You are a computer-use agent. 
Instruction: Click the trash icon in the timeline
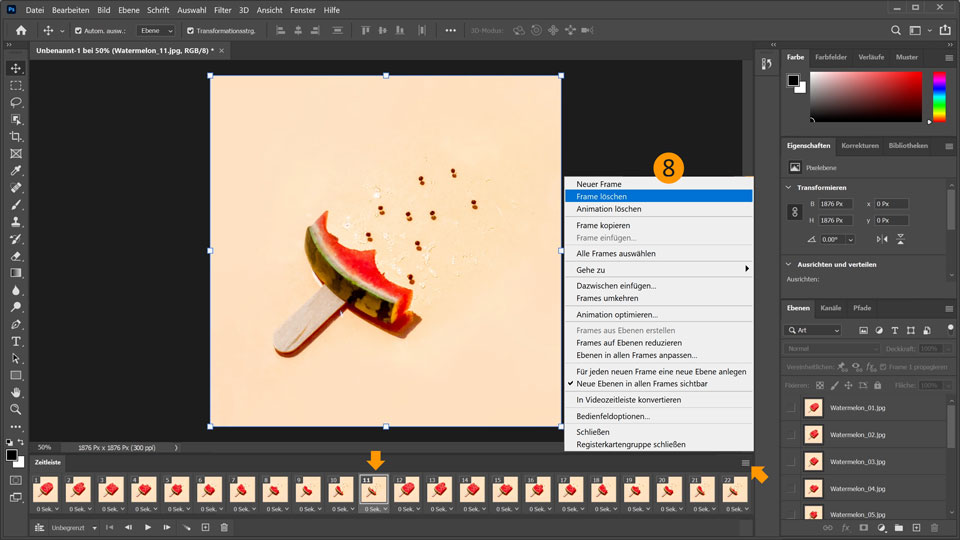tap(224, 527)
